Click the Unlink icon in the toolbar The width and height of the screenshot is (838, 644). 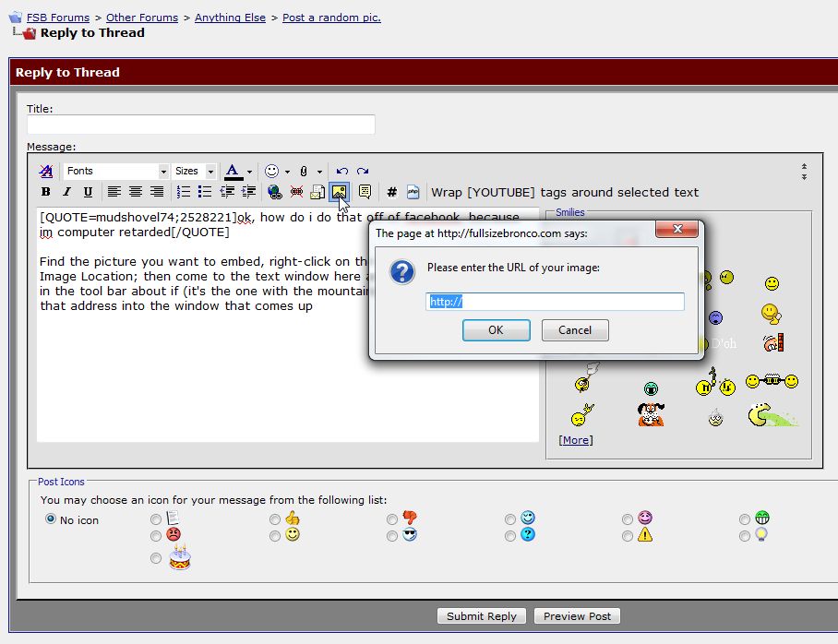click(296, 192)
